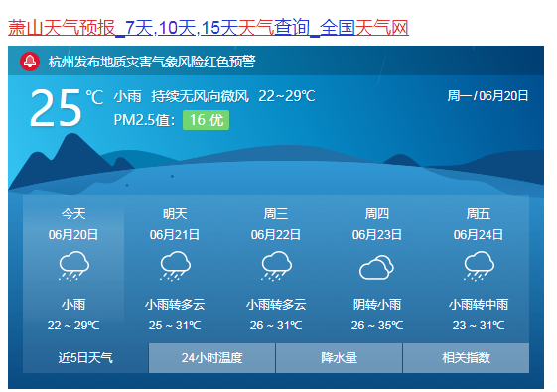The height and width of the screenshot is (392, 557).
Task: Click the 阴转小雨 forecast text
Action: [377, 305]
